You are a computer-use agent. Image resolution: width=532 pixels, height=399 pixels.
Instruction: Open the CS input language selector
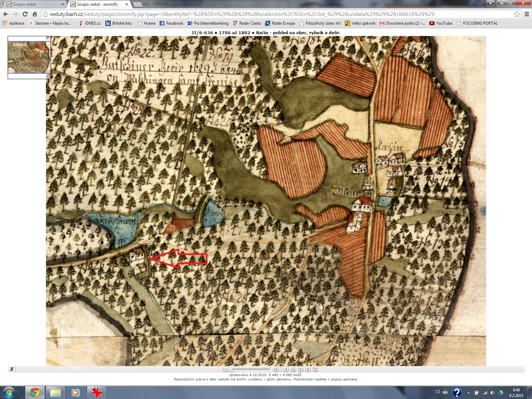tap(438, 392)
